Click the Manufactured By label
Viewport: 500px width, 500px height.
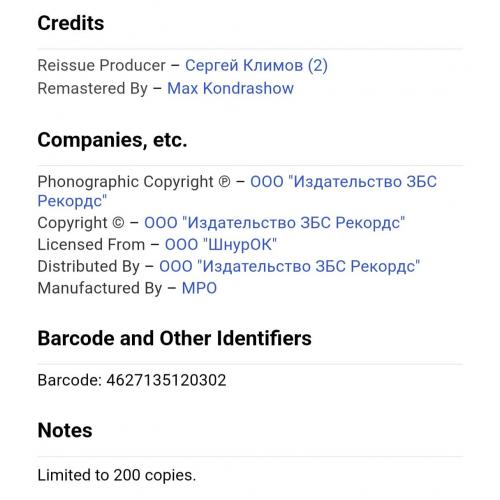click(100, 288)
